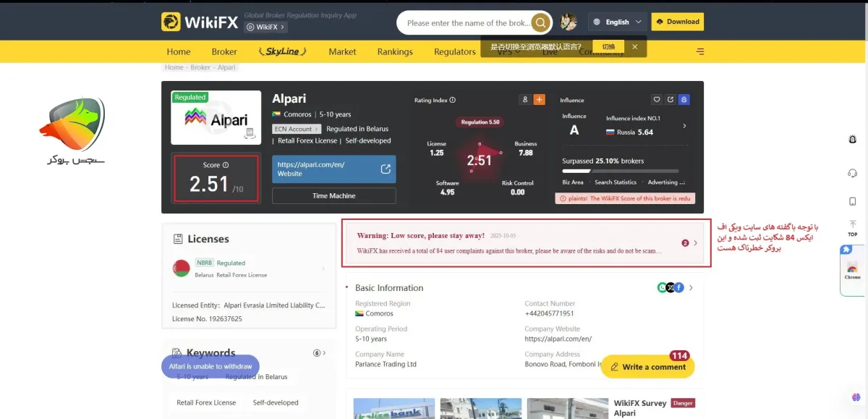Click in the broker name search field
This screenshot has height=419, width=868.
point(467,22)
